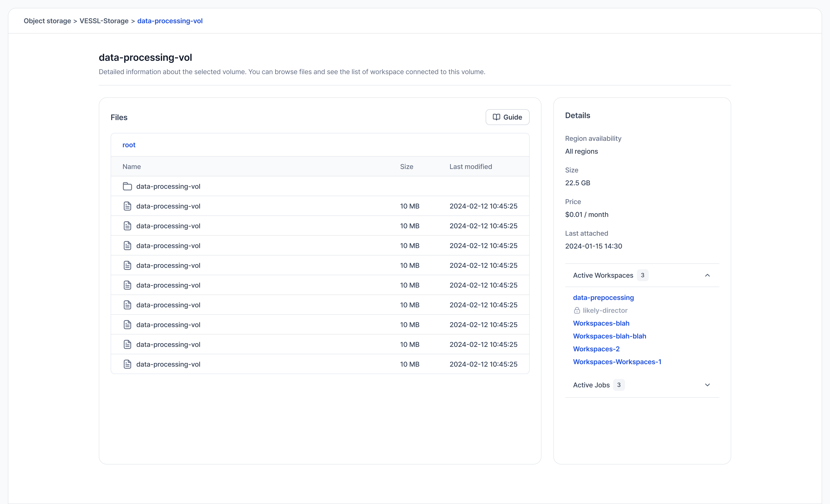Open the data-processing-vol folder row name
Image resolution: width=830 pixels, height=504 pixels.
point(168,186)
